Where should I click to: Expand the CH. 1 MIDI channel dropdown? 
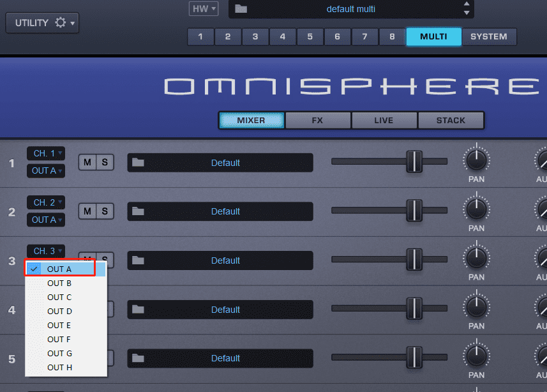pyautogui.click(x=46, y=153)
